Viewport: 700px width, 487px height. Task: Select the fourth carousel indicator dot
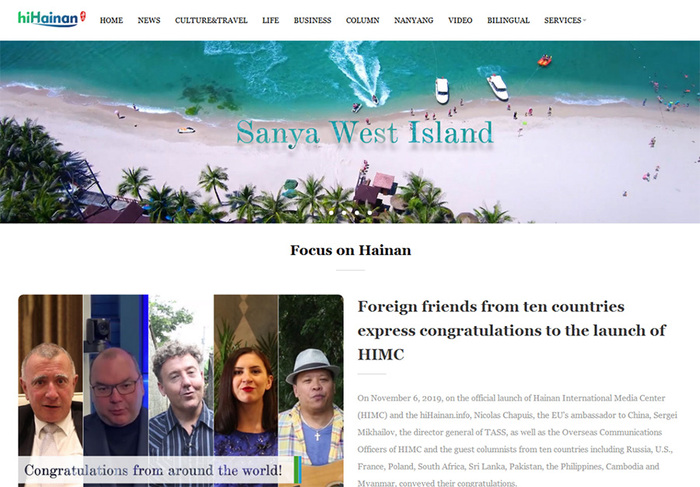point(370,213)
